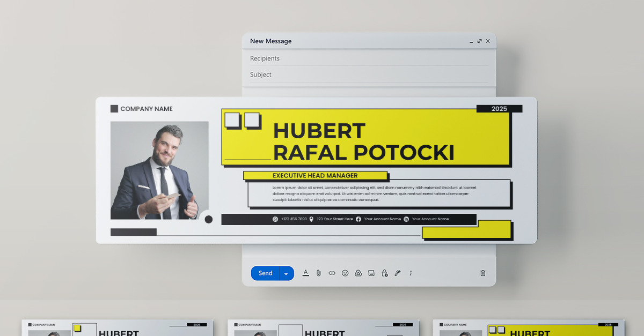Open text formatting options
This screenshot has height=336, width=644.
[x=305, y=273]
